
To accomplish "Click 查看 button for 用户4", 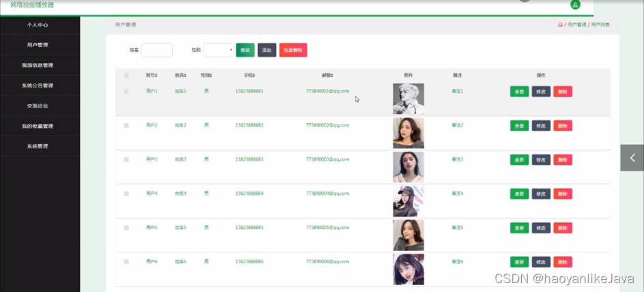I will pos(520,194).
